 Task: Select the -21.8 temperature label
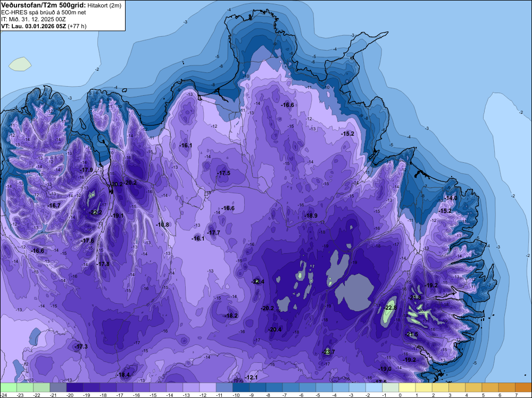(x=414, y=297)
